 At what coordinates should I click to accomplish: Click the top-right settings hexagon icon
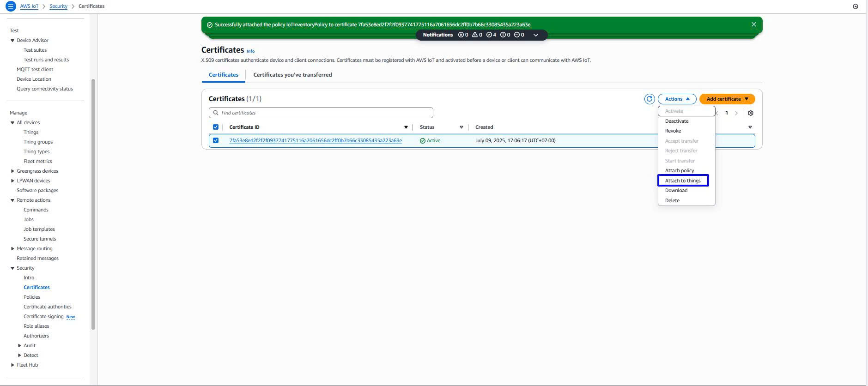pos(855,6)
